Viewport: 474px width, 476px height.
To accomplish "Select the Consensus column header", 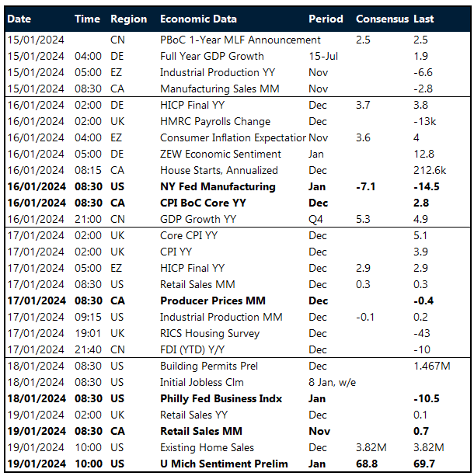I will (x=381, y=19).
